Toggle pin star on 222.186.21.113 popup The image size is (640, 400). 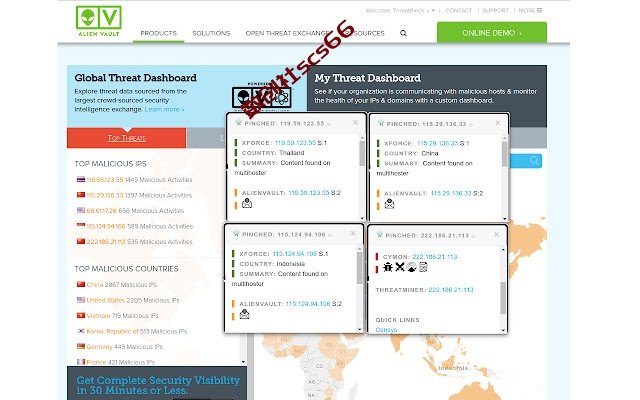point(473,236)
